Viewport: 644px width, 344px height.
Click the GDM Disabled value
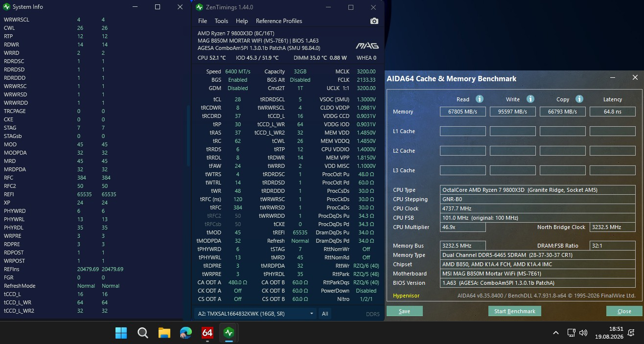tap(238, 88)
